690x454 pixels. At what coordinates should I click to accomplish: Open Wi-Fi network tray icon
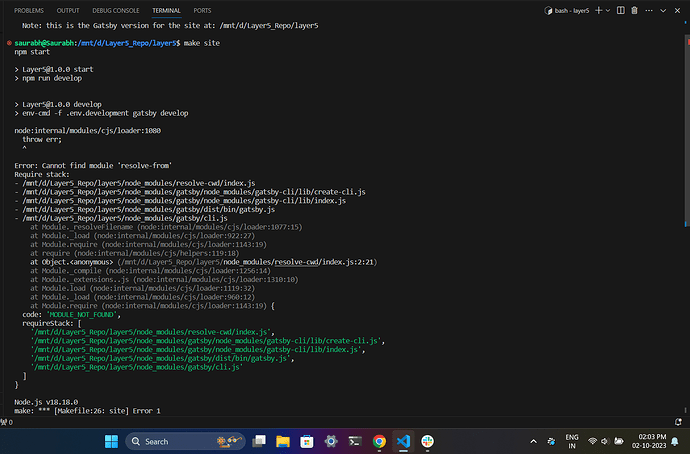592,441
